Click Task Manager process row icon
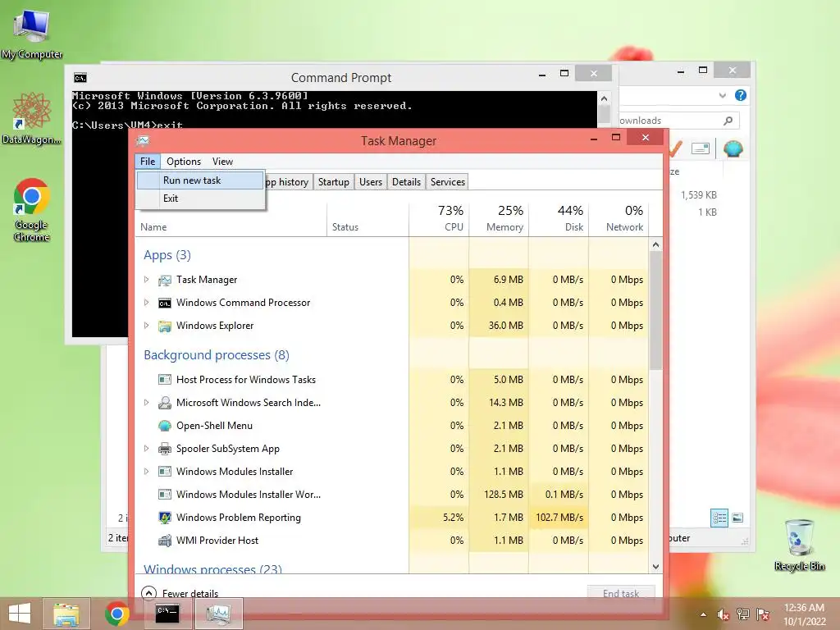The image size is (840, 630). tap(164, 280)
